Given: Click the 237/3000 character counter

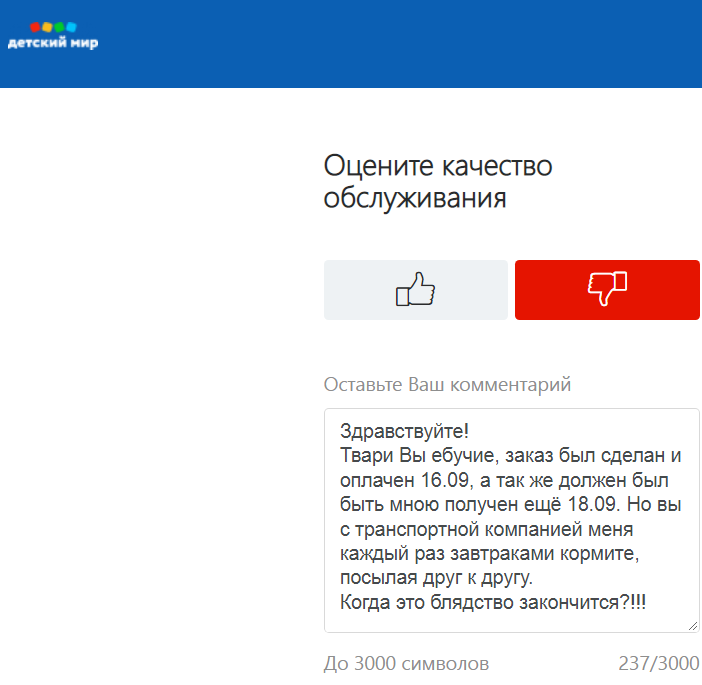Looking at the screenshot, I should pos(658,664).
